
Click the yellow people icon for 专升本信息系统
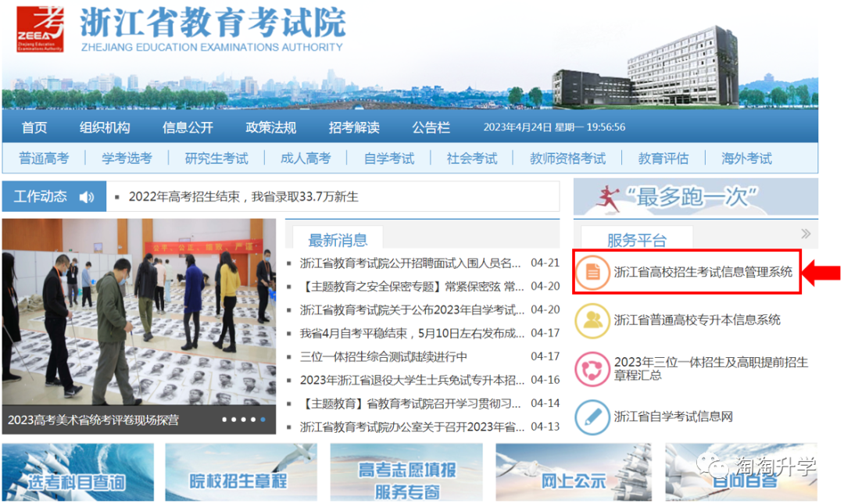click(592, 320)
